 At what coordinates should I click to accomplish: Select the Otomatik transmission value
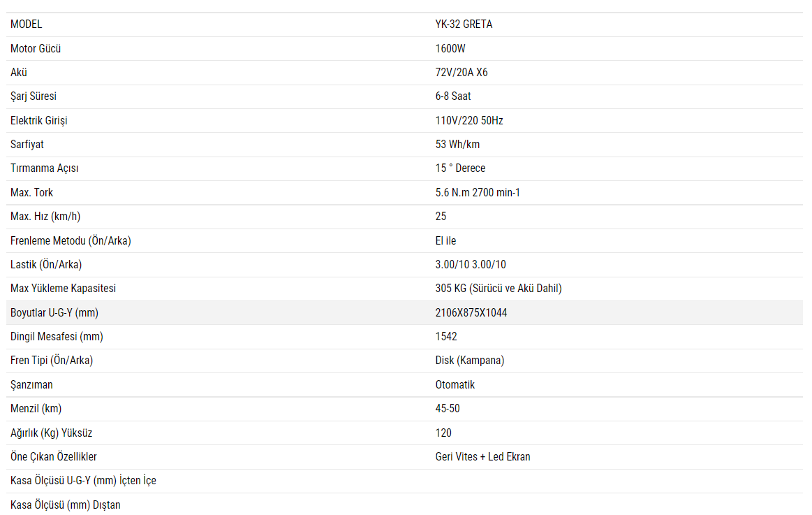click(x=455, y=385)
